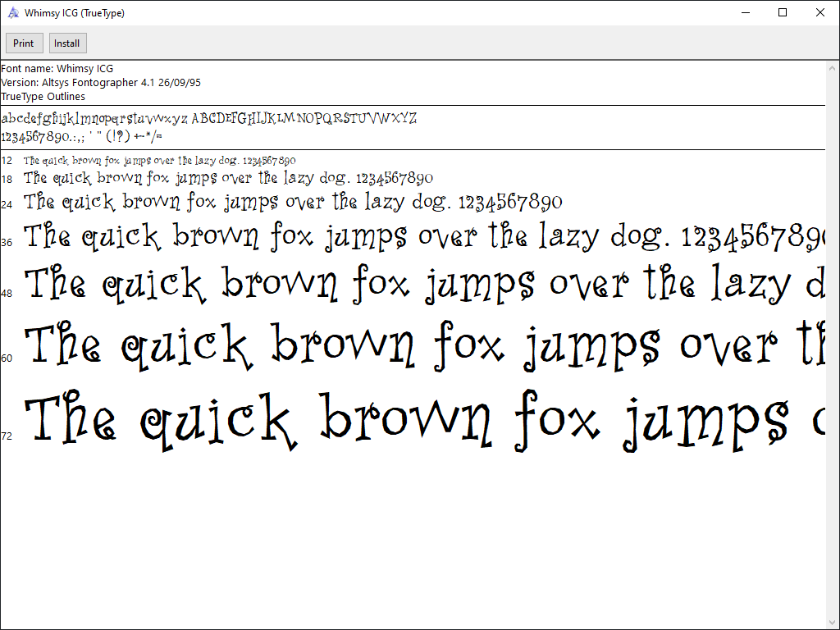The image size is (840, 630).
Task: Open the font viewer title bar icon
Action: (x=13, y=13)
